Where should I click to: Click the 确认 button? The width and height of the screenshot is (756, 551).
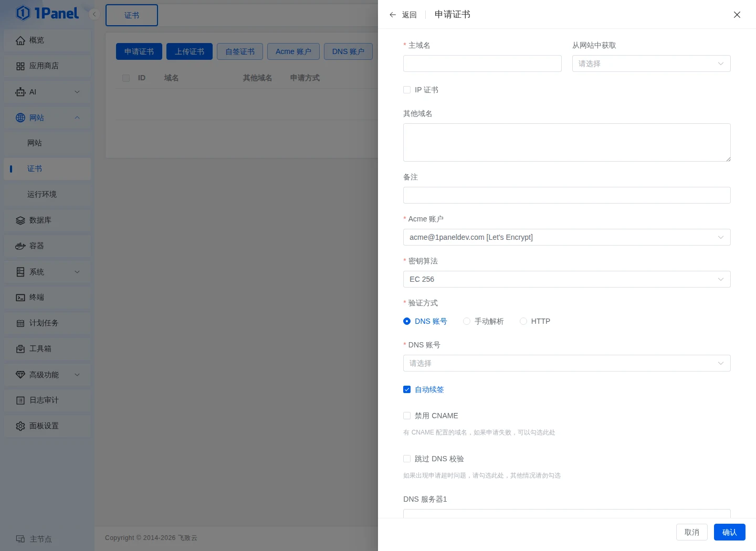click(x=730, y=532)
